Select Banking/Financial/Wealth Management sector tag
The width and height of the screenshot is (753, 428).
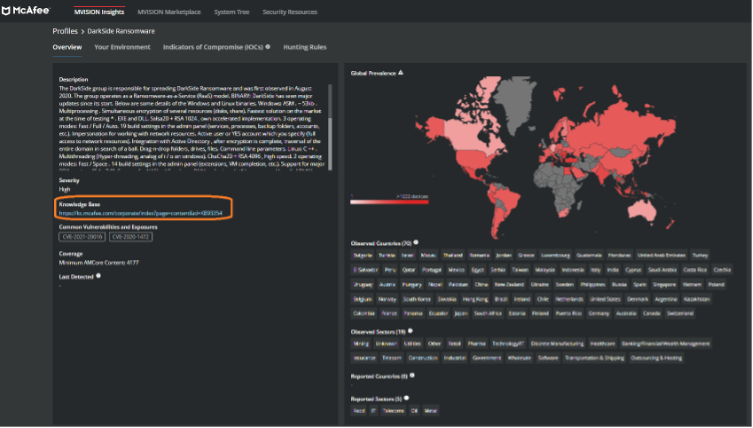tap(665, 344)
